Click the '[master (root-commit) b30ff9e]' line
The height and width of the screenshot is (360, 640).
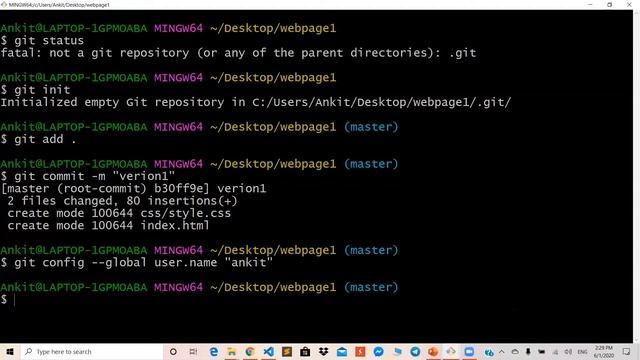[133, 188]
